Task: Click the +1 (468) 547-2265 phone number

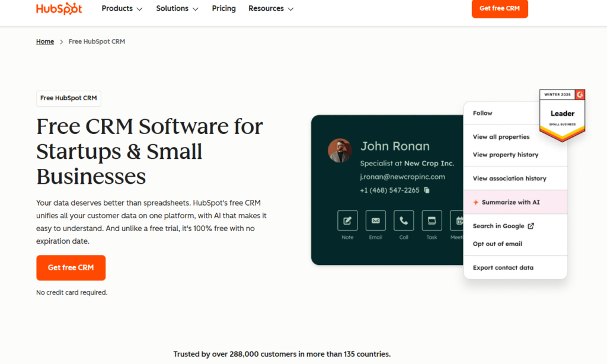Action: pyautogui.click(x=389, y=190)
